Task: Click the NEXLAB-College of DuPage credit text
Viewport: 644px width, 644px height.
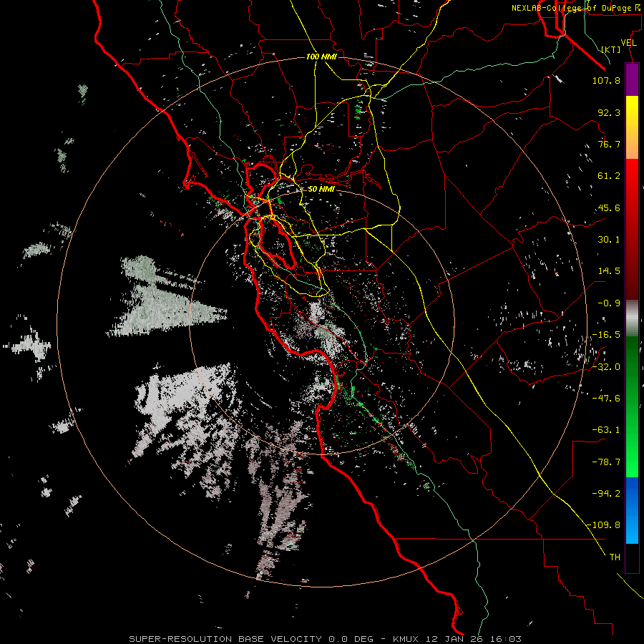Action: pos(576,8)
